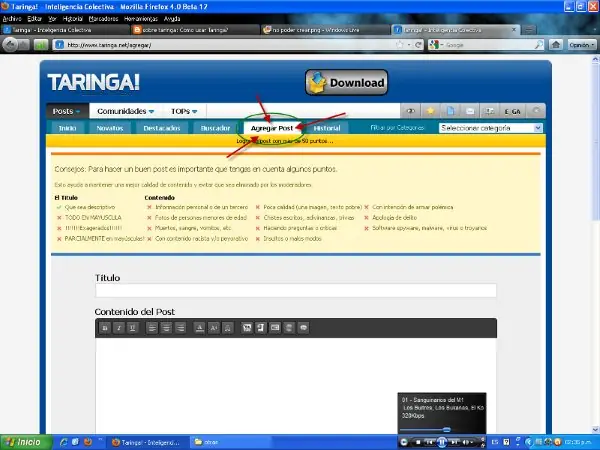
Task: Reload the page with the refresh icon
Action: (x=419, y=45)
